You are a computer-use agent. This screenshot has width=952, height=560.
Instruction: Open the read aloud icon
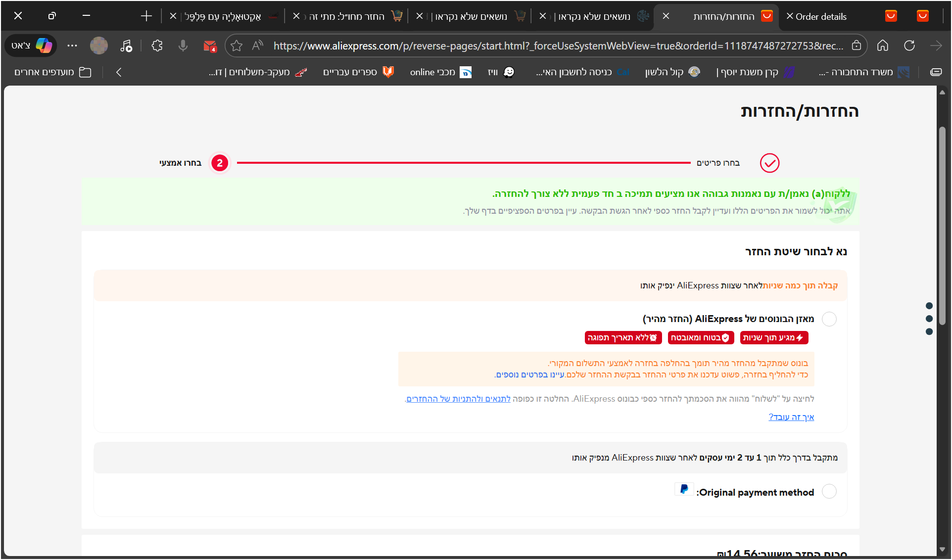257,46
